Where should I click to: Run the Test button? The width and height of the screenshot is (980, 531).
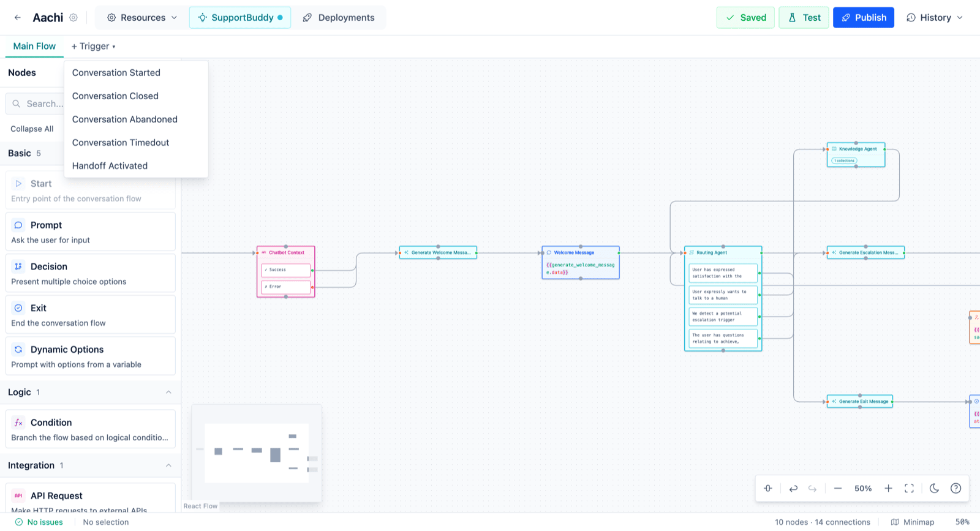tap(804, 18)
